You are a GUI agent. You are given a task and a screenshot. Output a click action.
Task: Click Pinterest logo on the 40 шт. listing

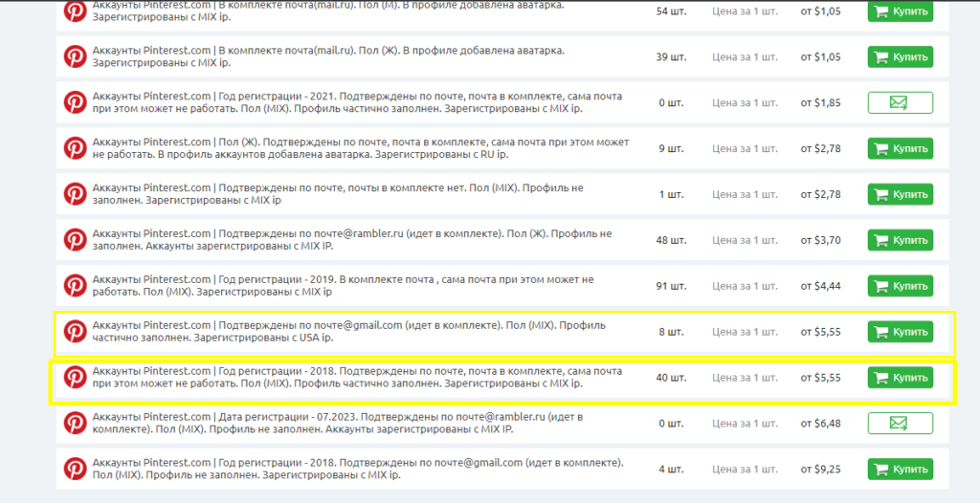[75, 378]
